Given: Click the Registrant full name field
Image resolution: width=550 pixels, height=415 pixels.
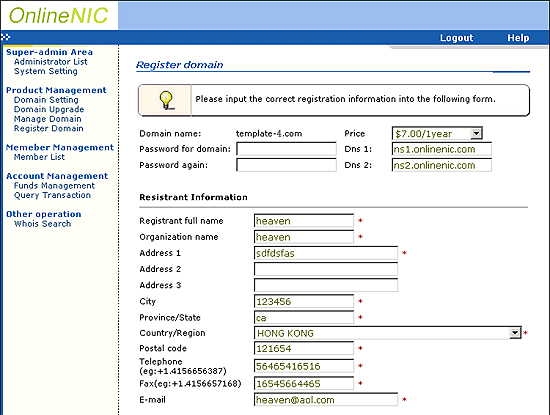Looking at the screenshot, I should point(304,221).
